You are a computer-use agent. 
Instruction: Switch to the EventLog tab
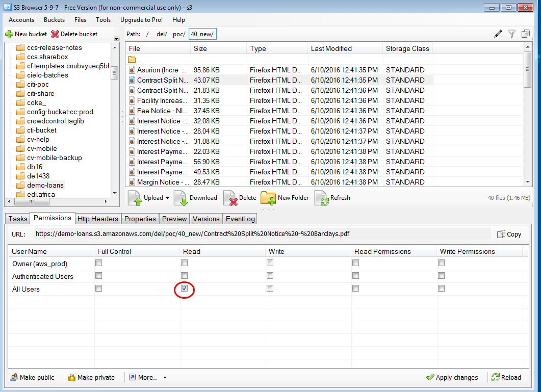point(240,219)
